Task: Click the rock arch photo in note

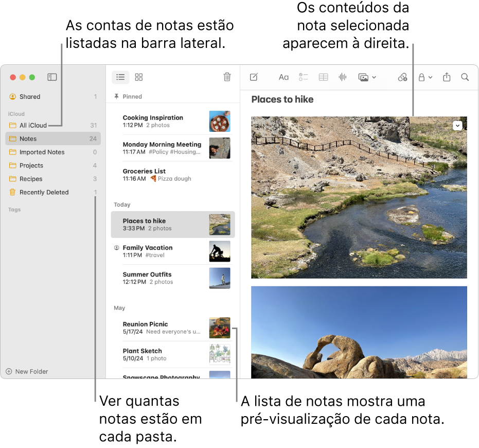Action: (x=359, y=332)
